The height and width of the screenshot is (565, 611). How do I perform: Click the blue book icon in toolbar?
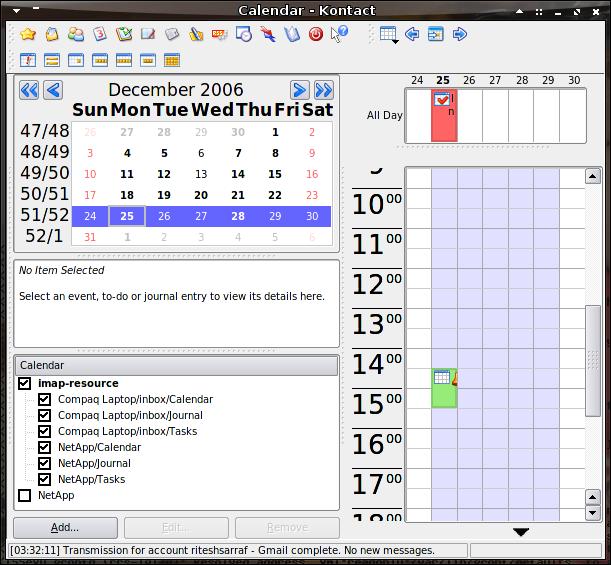pos(292,34)
